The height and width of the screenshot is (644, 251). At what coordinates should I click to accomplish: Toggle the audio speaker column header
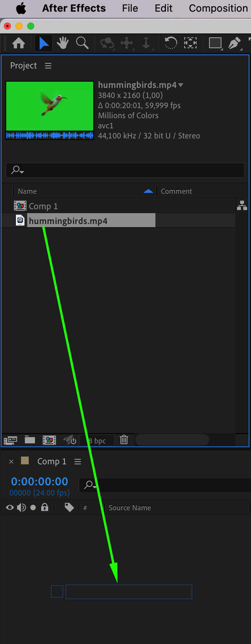pos(21,507)
